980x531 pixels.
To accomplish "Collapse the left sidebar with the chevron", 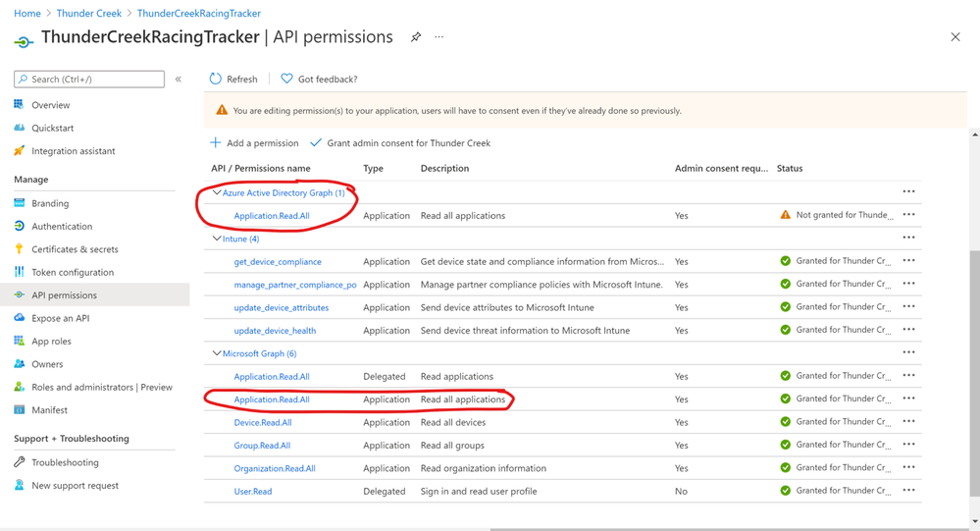I will click(x=179, y=79).
